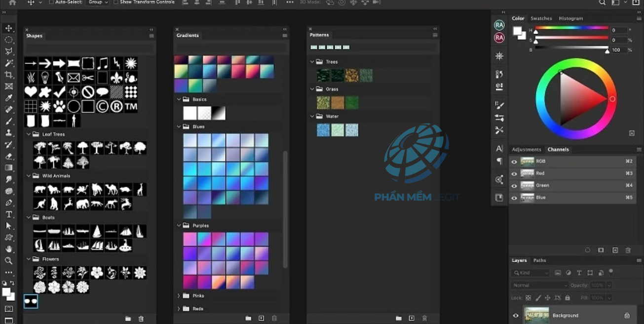The height and width of the screenshot is (324, 644).
Task: Select the Crop tool
Action: (x=9, y=75)
